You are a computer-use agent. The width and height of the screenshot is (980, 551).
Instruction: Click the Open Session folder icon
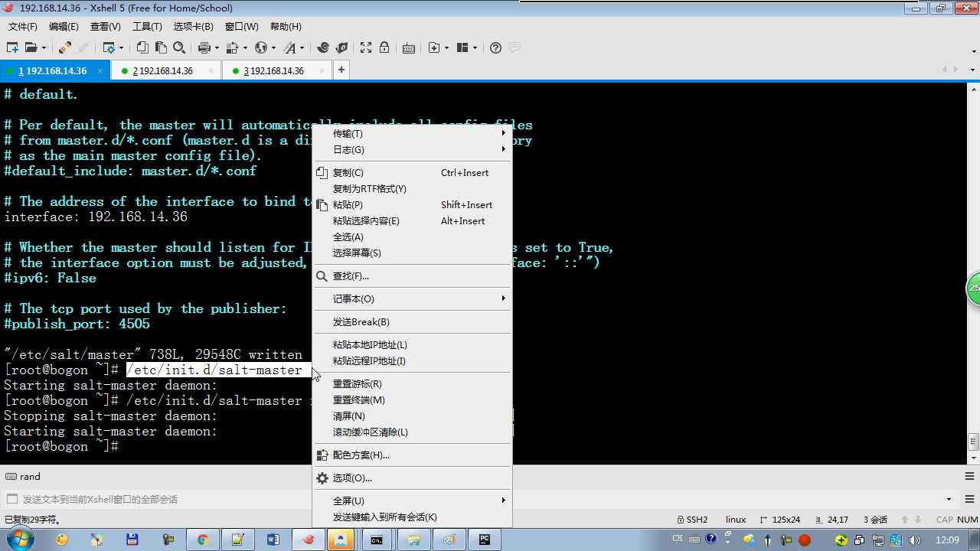click(x=31, y=47)
